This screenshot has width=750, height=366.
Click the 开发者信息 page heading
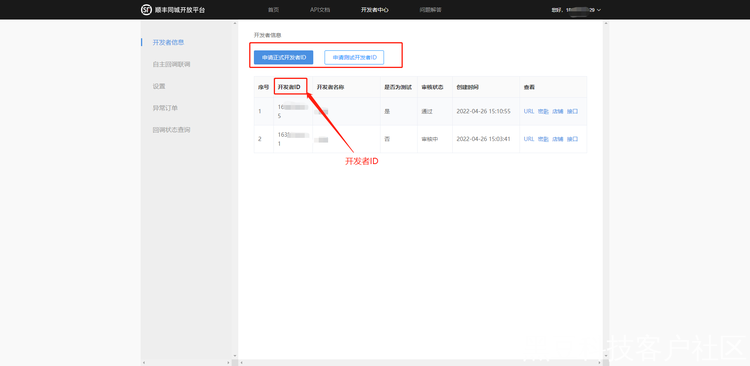click(267, 35)
